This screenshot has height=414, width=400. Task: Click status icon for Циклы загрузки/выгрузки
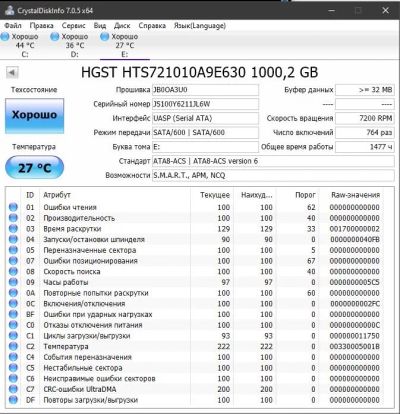click(13, 336)
